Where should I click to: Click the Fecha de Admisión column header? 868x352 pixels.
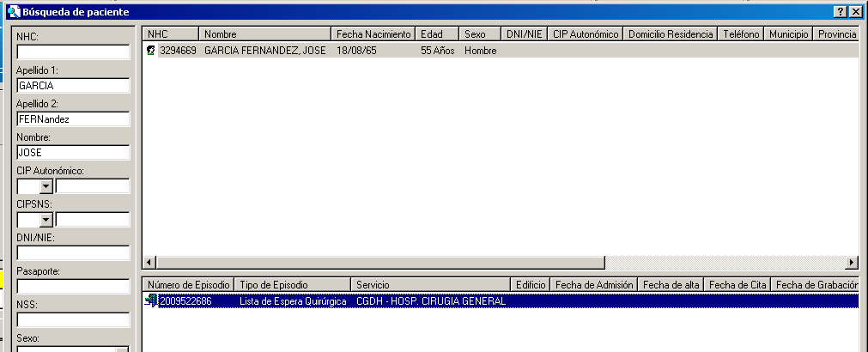(x=594, y=284)
